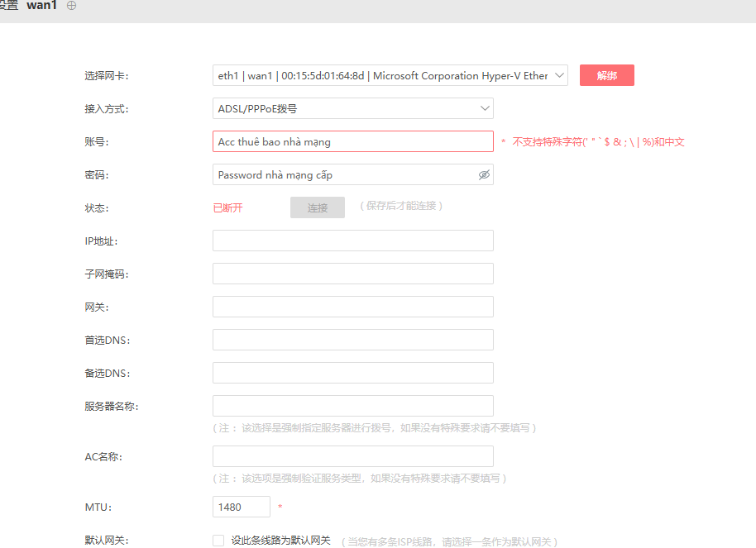Open the 接入方式 access mode dropdown
Image resolution: width=756 pixels, height=548 pixels.
tap(353, 109)
